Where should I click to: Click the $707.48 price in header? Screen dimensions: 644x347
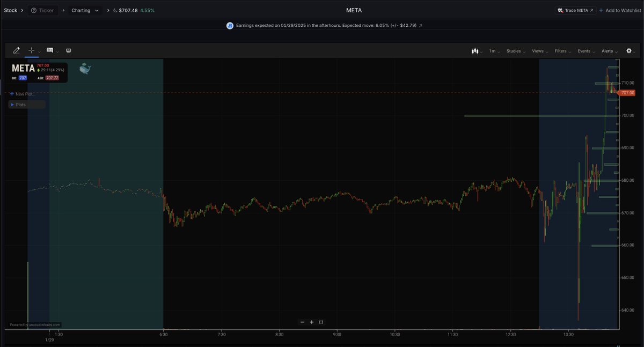(x=128, y=10)
